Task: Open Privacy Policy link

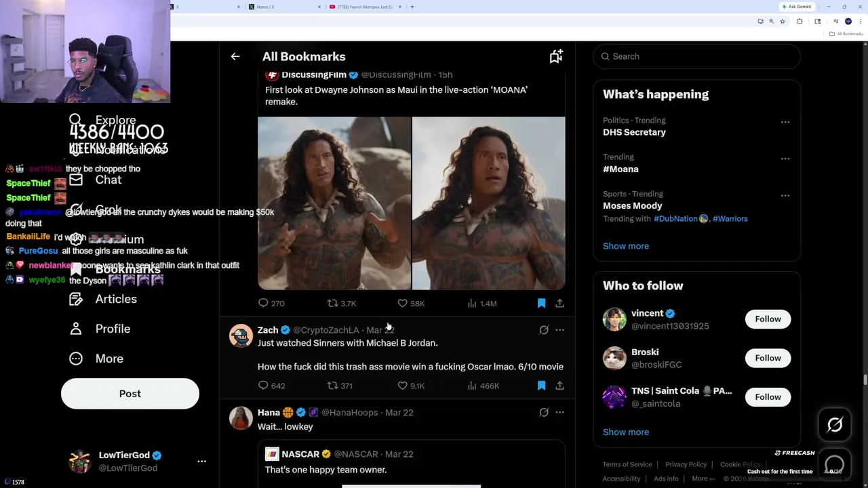Action: point(686,465)
